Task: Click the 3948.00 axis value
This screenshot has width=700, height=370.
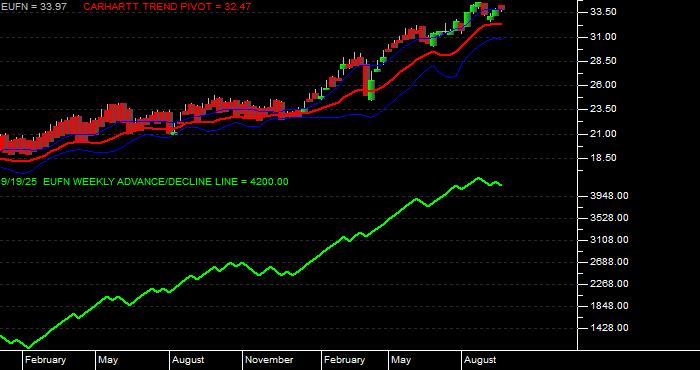Action: coord(608,196)
